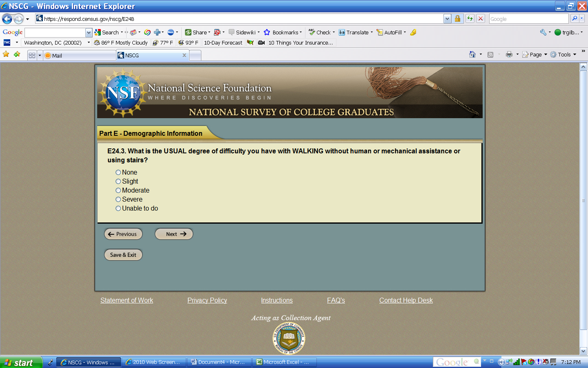
Task: Expand the address bar URL dropdown
Action: [447, 19]
